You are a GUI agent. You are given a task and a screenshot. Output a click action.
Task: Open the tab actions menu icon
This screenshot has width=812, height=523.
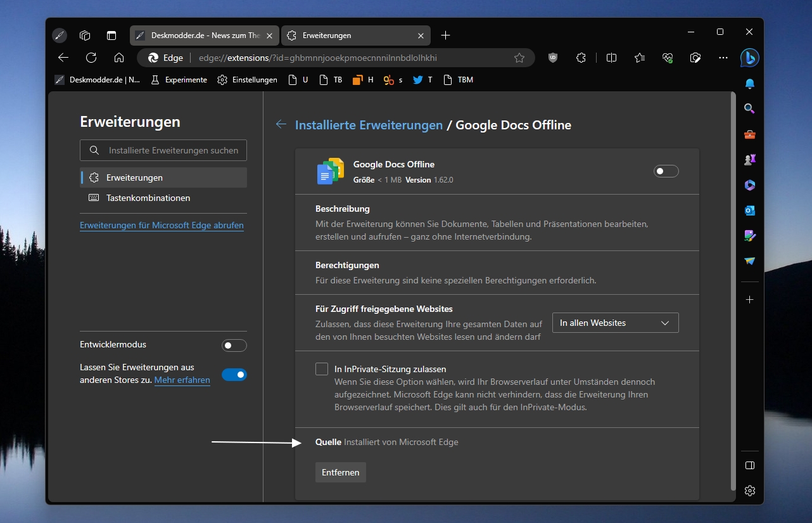point(111,36)
